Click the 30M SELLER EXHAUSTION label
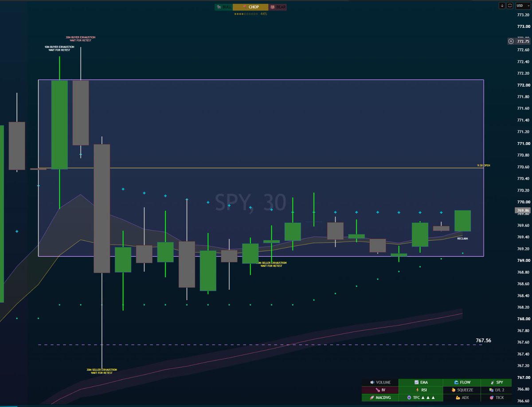The width and height of the screenshot is (532, 407). coord(102,371)
